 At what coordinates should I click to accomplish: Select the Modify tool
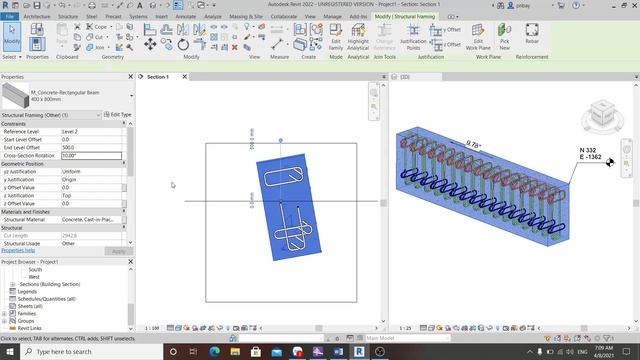[11, 36]
